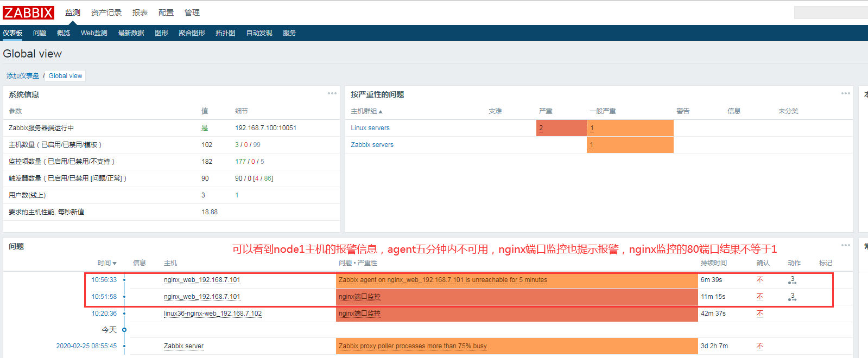Go to the 自动发现 submenu tab
Viewport: 868px width, 358px height.
259,33
